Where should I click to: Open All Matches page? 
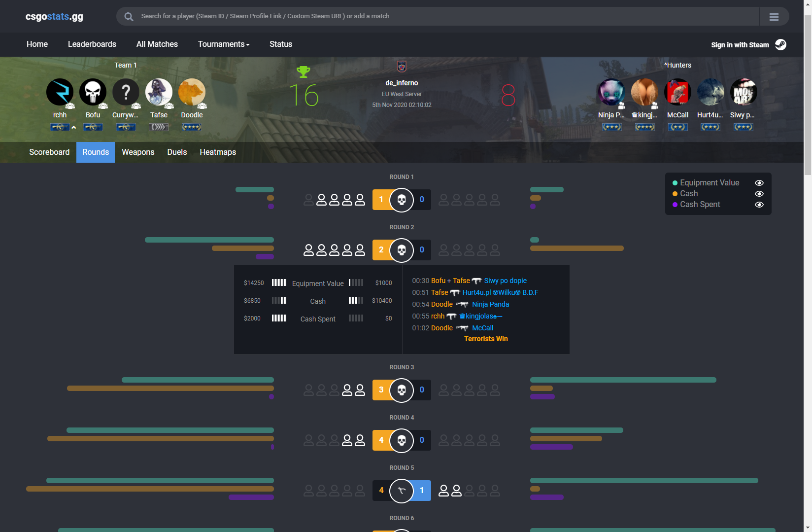[157, 44]
